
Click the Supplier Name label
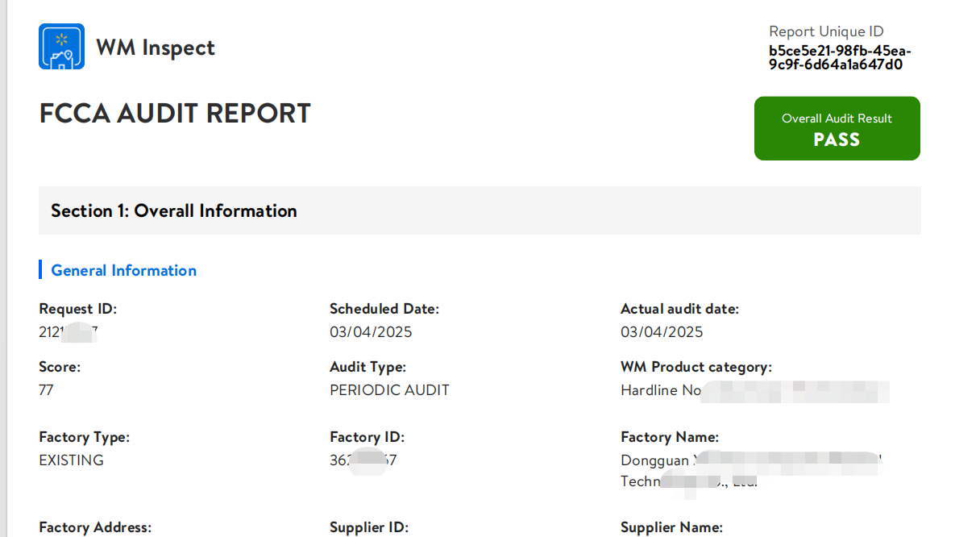(x=671, y=527)
